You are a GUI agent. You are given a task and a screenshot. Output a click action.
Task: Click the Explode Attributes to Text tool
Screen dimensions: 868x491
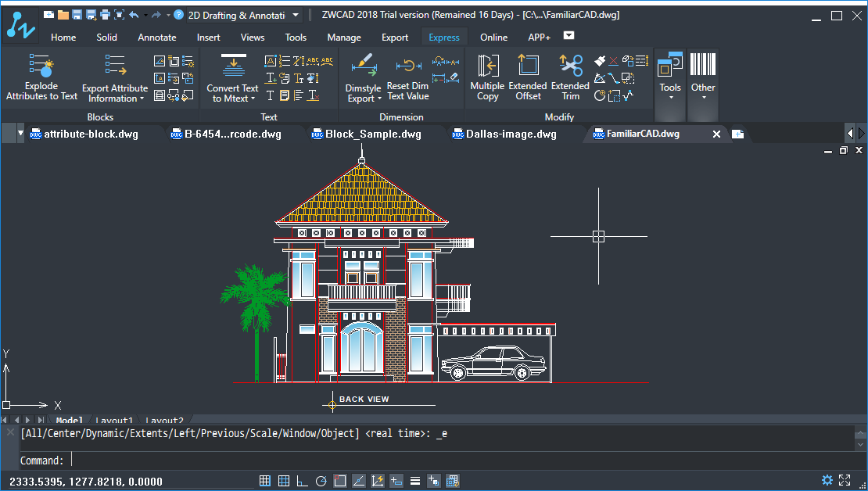pyautogui.click(x=41, y=76)
